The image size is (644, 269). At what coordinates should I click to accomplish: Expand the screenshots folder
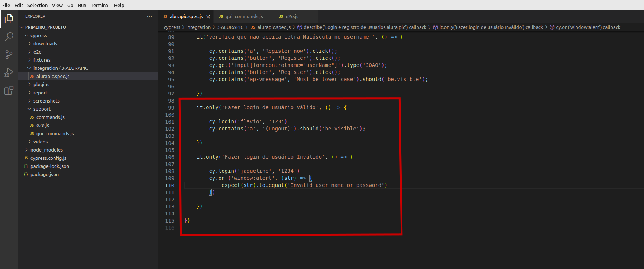coord(29,101)
